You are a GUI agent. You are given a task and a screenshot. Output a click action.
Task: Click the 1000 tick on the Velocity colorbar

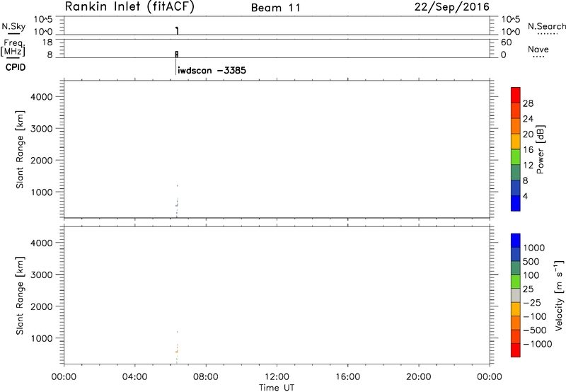534,248
